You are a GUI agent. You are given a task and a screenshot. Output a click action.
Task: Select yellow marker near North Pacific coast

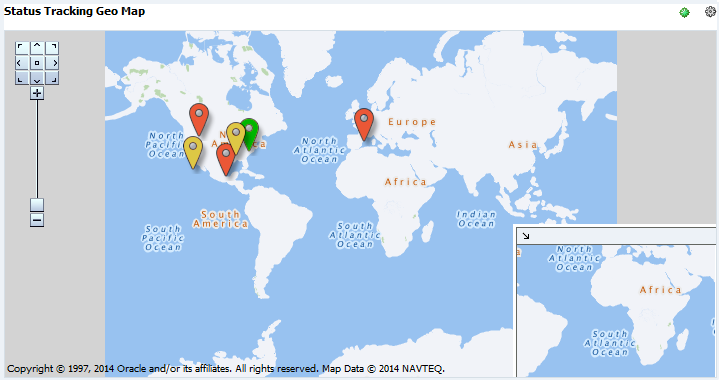point(193,152)
